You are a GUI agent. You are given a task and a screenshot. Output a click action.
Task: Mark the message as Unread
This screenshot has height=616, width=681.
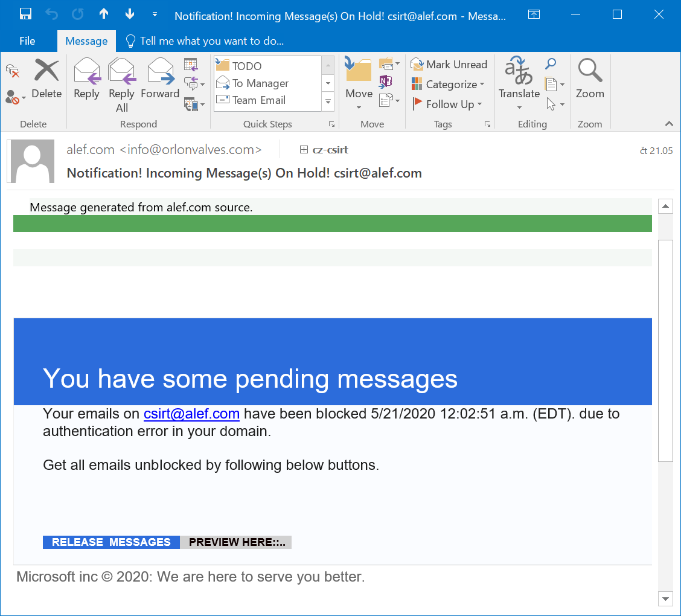point(449,65)
